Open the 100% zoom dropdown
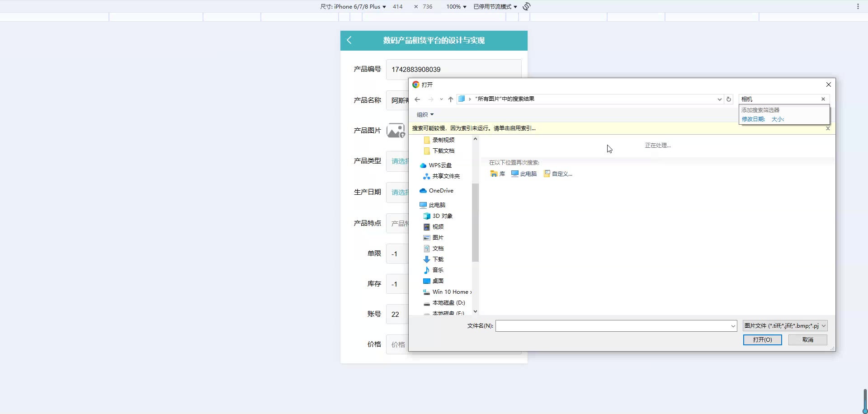The height and width of the screenshot is (414, 868). (456, 7)
